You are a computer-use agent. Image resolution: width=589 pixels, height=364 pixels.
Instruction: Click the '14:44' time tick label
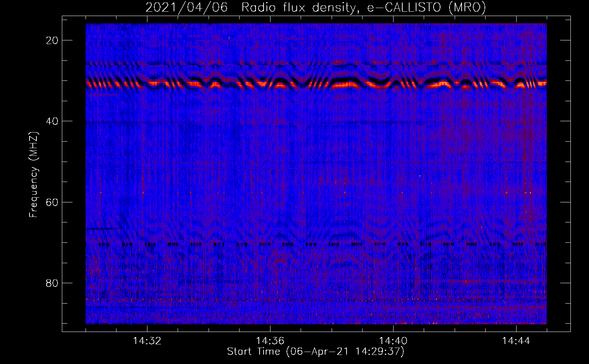[516, 341]
